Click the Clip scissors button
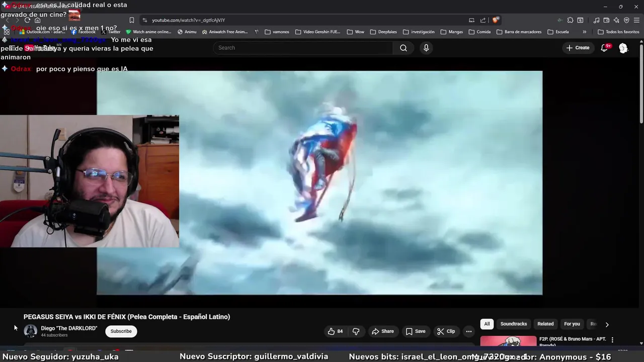The image size is (644, 362). [x=446, y=331]
